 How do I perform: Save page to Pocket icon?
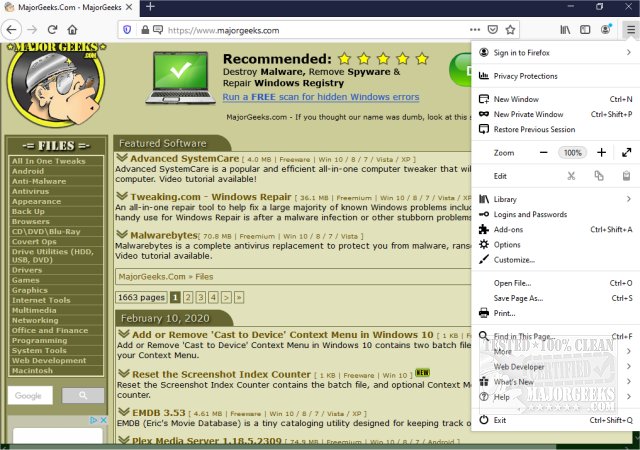493,29
